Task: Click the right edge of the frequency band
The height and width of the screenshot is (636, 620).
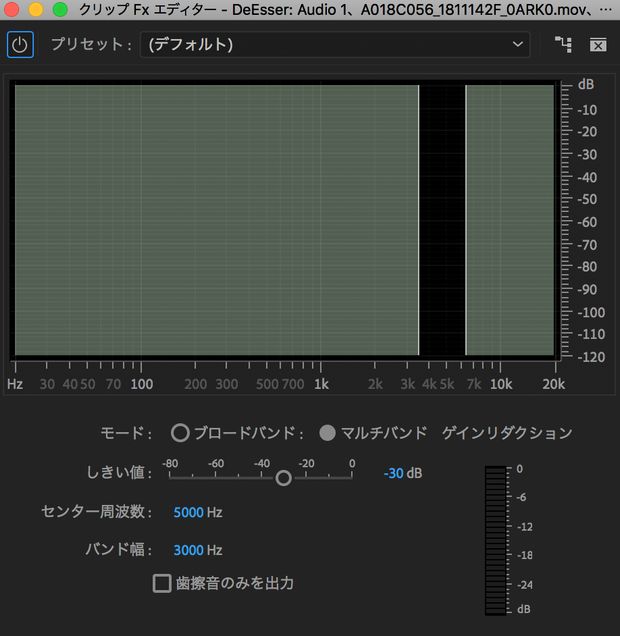Action: coord(466,220)
